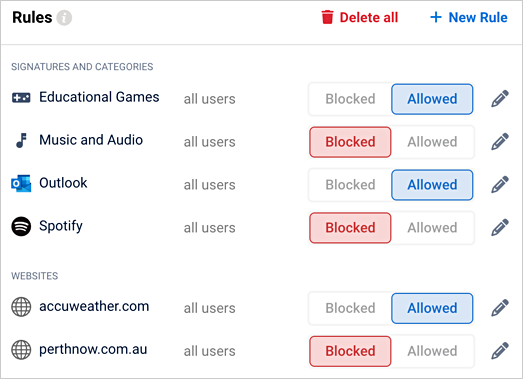The height and width of the screenshot is (379, 523).
Task: Select the accuweather.com globe icon
Action: click(21, 307)
